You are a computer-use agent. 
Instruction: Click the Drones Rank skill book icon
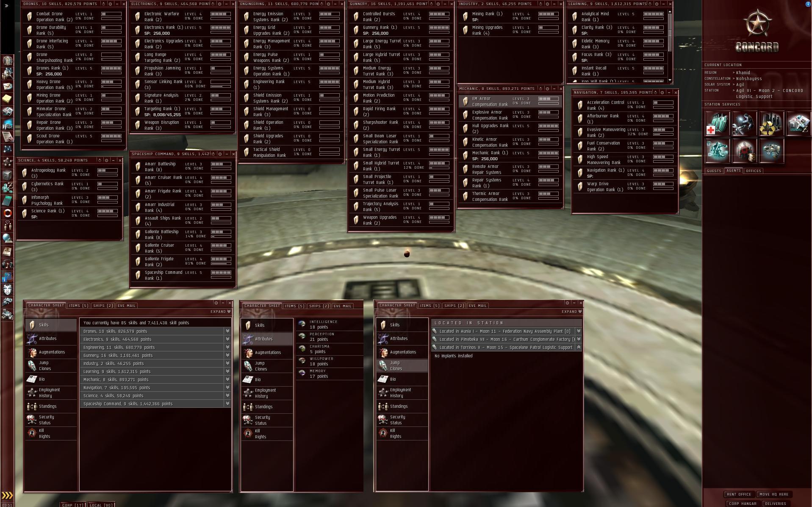(x=30, y=71)
